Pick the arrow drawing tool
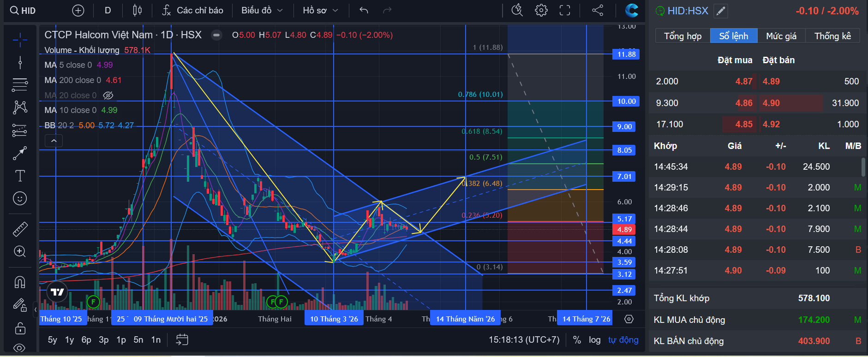868x357 pixels. tap(20, 153)
